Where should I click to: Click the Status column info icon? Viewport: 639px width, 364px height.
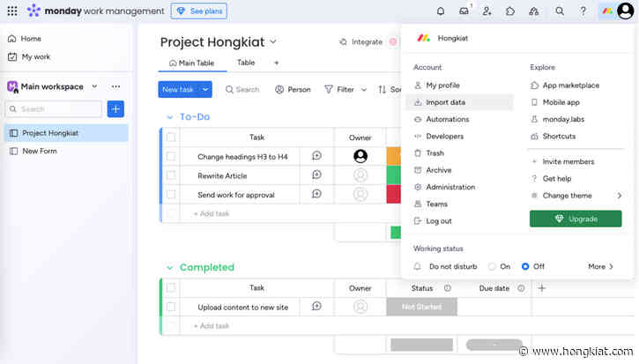click(x=448, y=288)
